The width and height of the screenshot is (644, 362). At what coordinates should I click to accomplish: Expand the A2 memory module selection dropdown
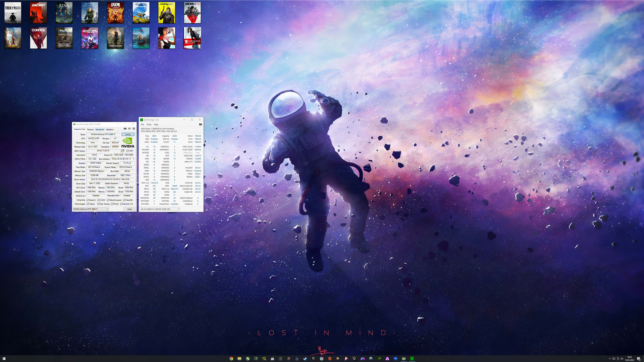point(160,209)
